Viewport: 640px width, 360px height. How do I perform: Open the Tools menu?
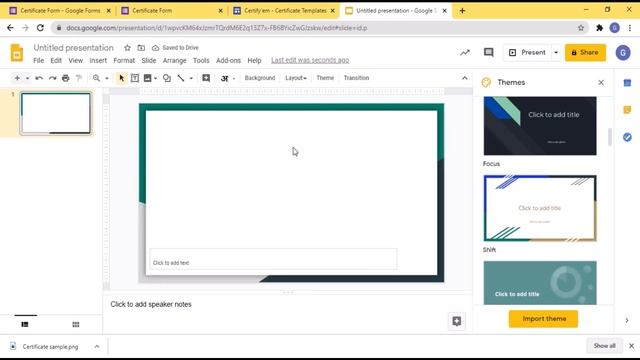[x=201, y=60]
